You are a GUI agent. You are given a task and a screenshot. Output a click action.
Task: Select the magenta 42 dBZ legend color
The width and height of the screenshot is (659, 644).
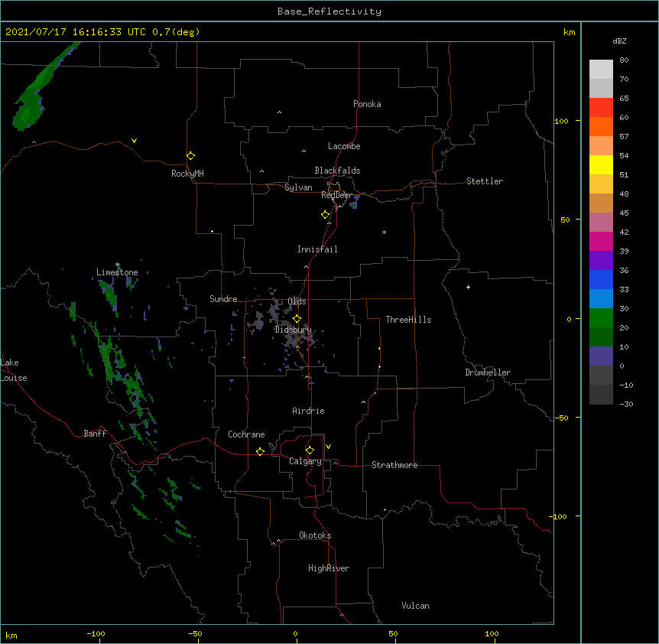(x=601, y=241)
